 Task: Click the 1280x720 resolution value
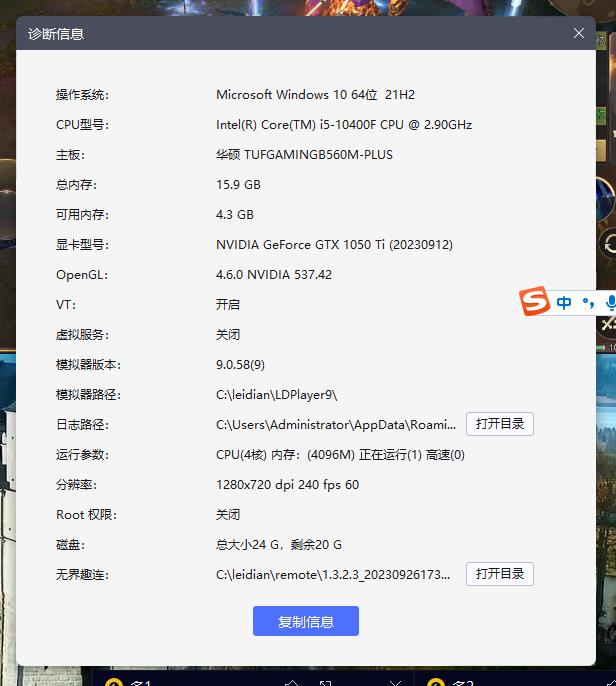click(x=287, y=485)
